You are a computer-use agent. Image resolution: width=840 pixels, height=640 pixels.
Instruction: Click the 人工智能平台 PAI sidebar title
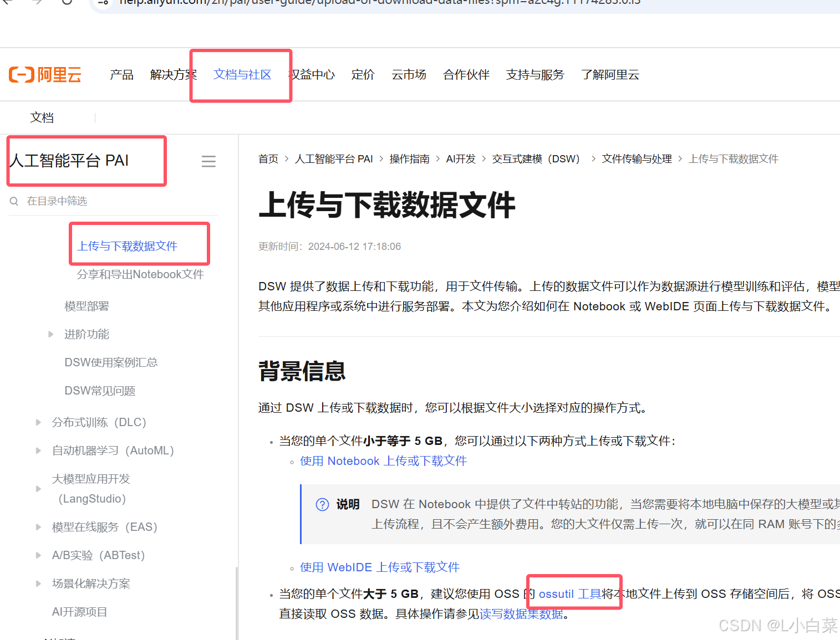pos(69,161)
